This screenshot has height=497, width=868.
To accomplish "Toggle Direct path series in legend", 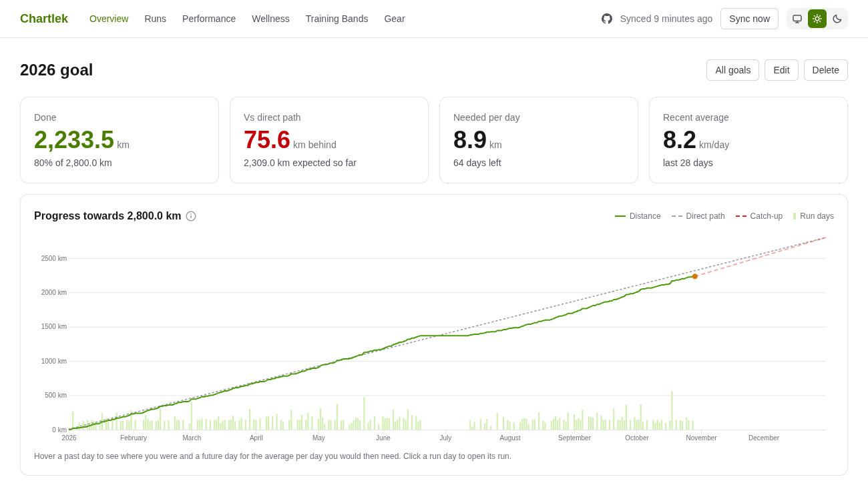I will click(698, 216).
